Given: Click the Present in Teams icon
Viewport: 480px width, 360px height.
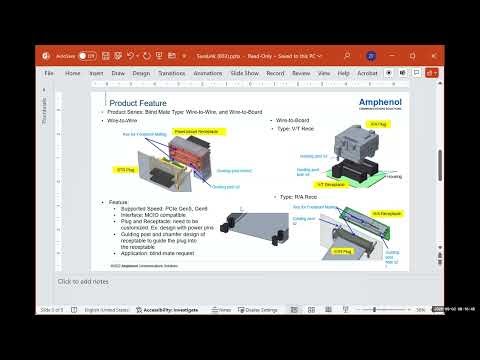Looking at the screenshot, I should pyautogui.click(x=403, y=73).
